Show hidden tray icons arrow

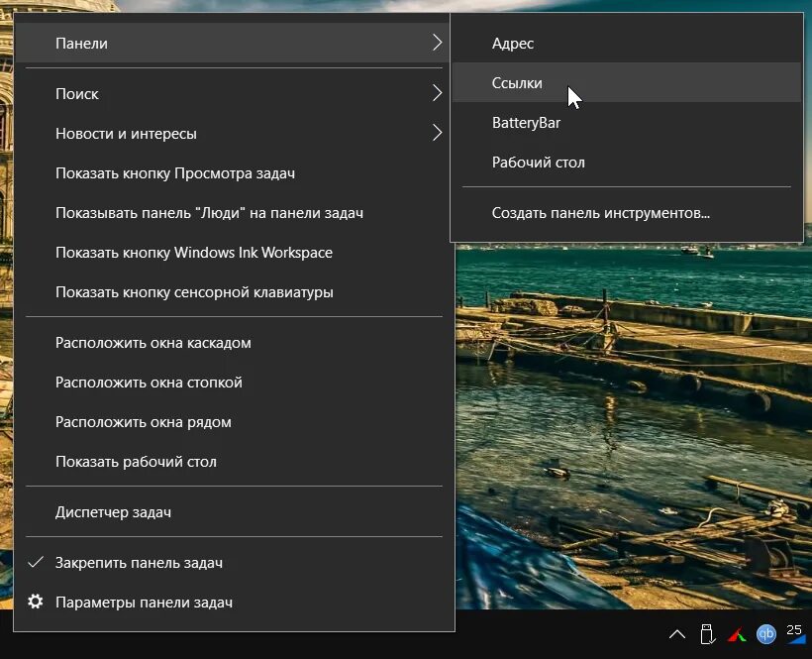pyautogui.click(x=677, y=634)
